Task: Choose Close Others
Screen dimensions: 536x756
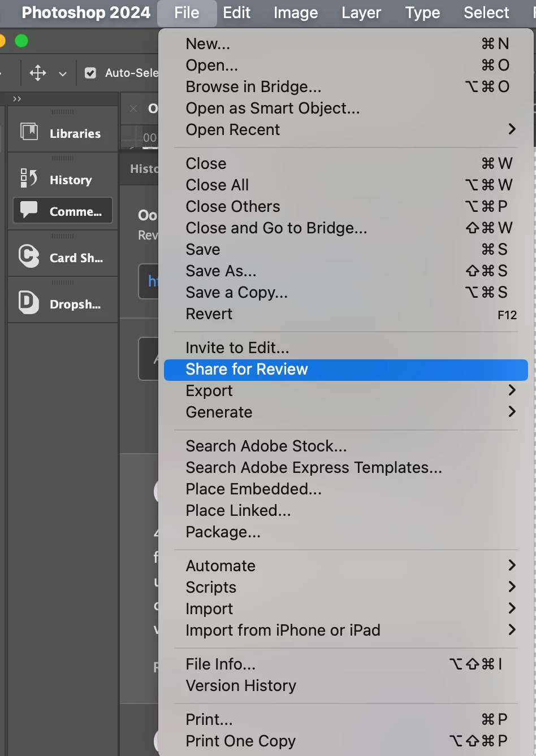Action: click(345, 206)
